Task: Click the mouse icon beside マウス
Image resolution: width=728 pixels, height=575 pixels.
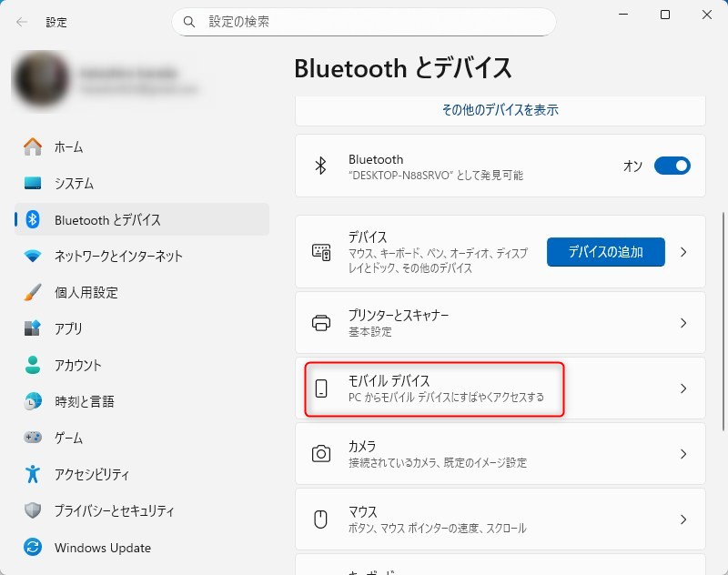Action: pyautogui.click(x=320, y=520)
